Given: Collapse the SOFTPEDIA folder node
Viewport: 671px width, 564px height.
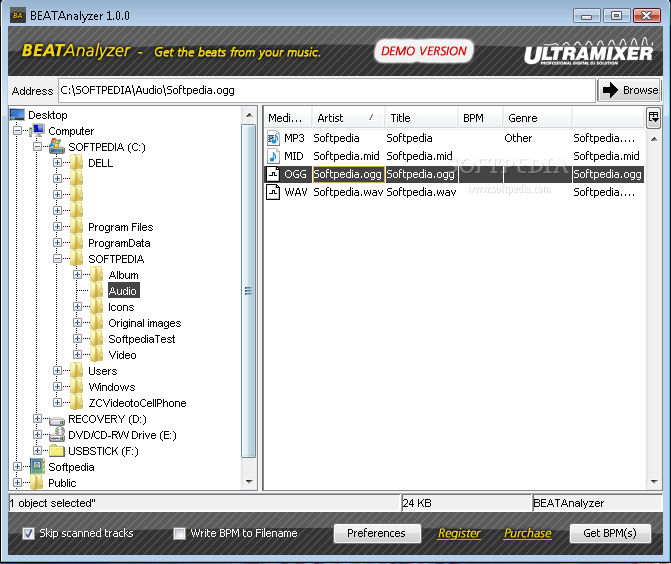Looking at the screenshot, I should 57,258.
